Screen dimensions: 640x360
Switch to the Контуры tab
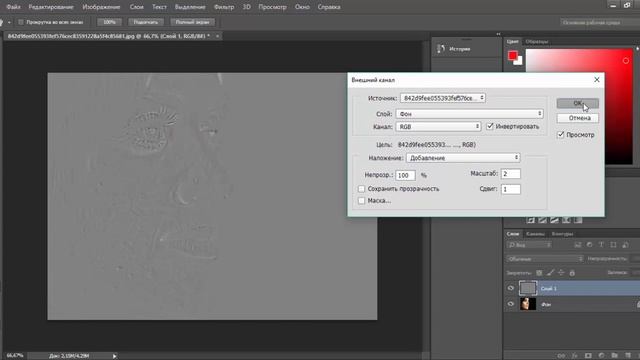[562, 234]
